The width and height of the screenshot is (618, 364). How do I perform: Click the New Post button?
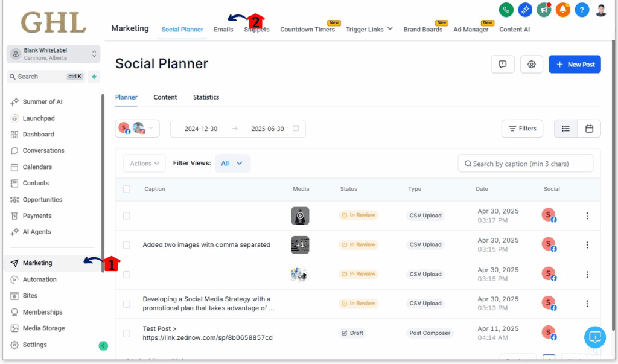click(575, 64)
